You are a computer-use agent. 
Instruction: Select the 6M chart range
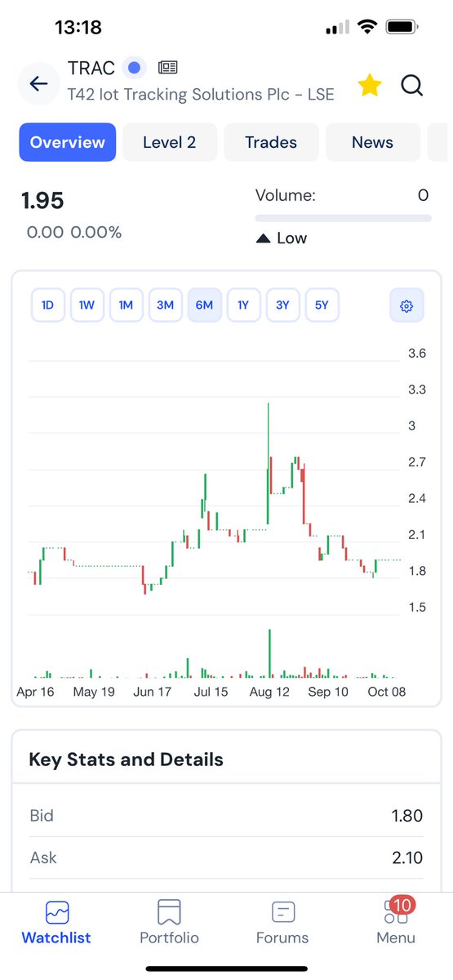204,305
